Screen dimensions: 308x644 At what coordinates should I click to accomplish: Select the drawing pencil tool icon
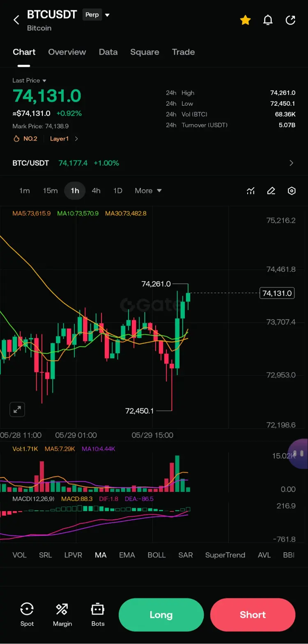(271, 191)
